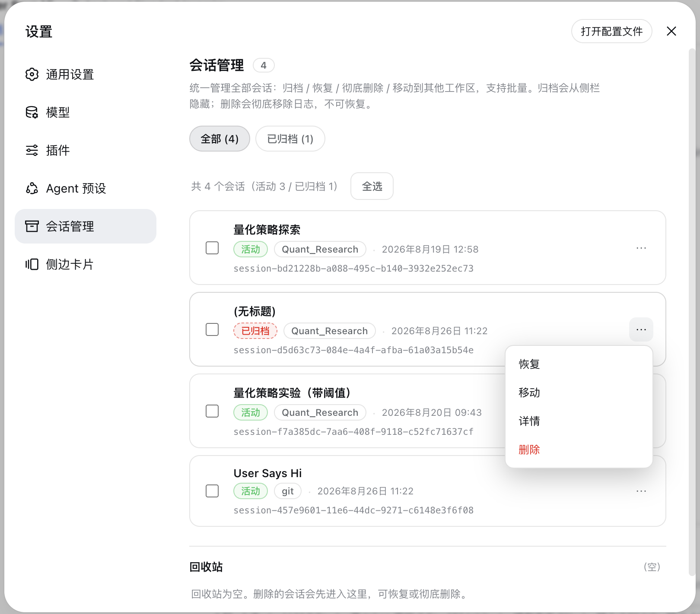Tick the checkbox for (无标题) session
This screenshot has height=614, width=700.
[x=212, y=329]
